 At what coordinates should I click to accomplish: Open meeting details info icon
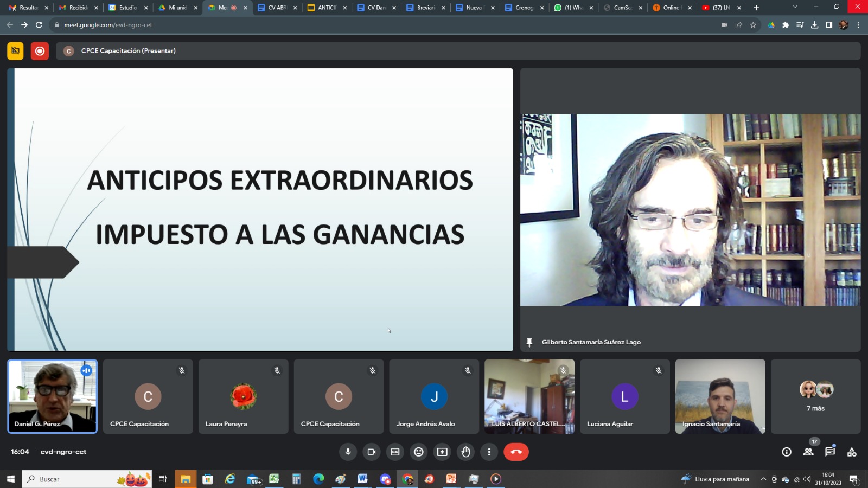coord(786,452)
